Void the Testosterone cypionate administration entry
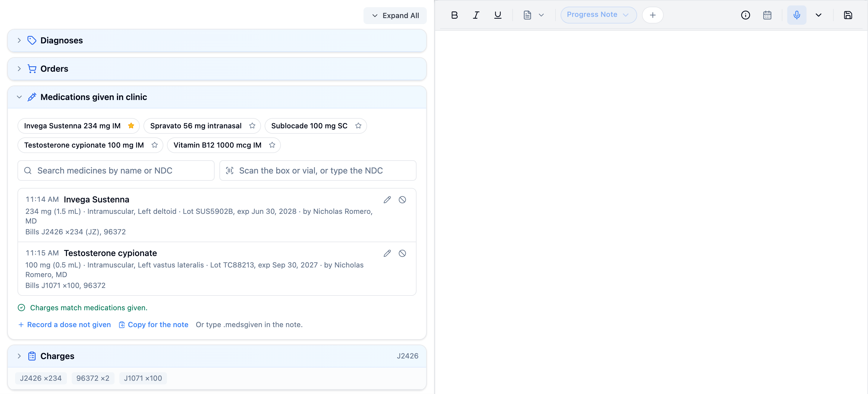The image size is (868, 394). pyautogui.click(x=402, y=253)
